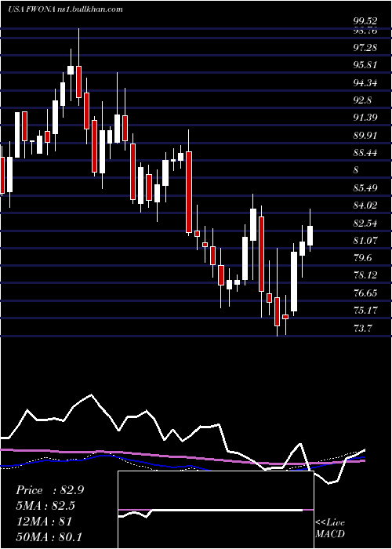Image resolution: width=392 pixels, height=549 pixels.
Task: Click the 94.34 price axis label
Action: click(365, 83)
